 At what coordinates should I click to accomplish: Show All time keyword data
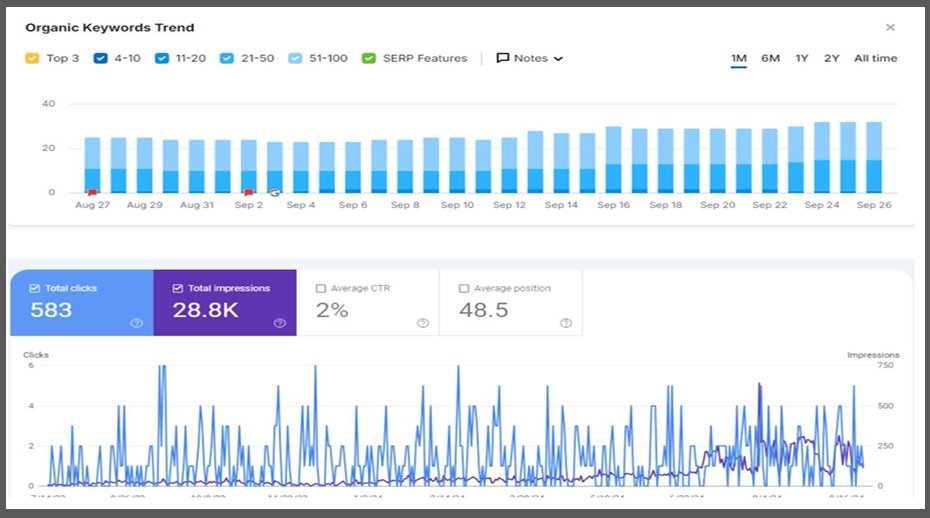pos(875,58)
